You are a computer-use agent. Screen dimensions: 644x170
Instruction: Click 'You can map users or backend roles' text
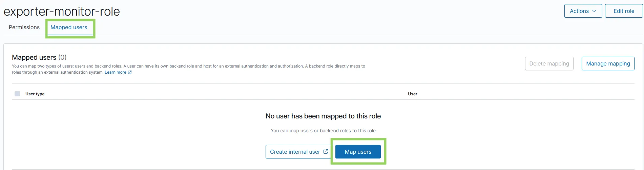pos(323,131)
